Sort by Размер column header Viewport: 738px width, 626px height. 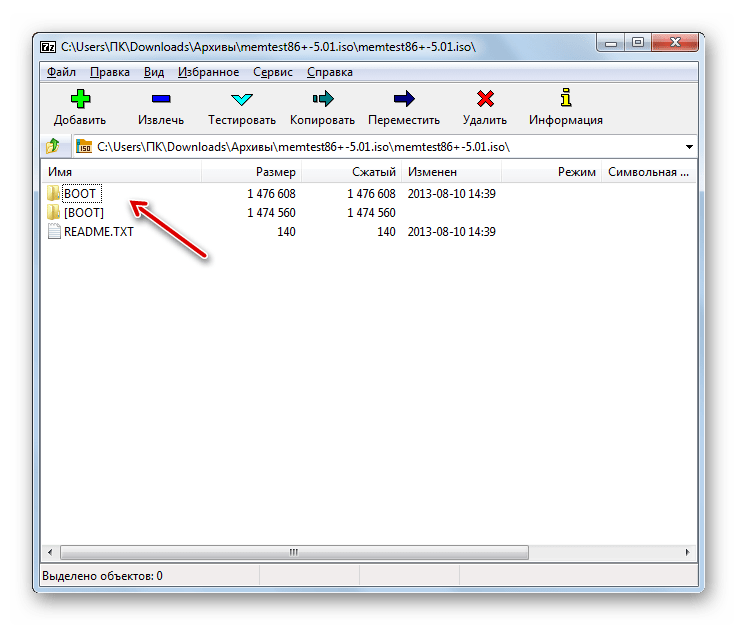tap(251, 172)
